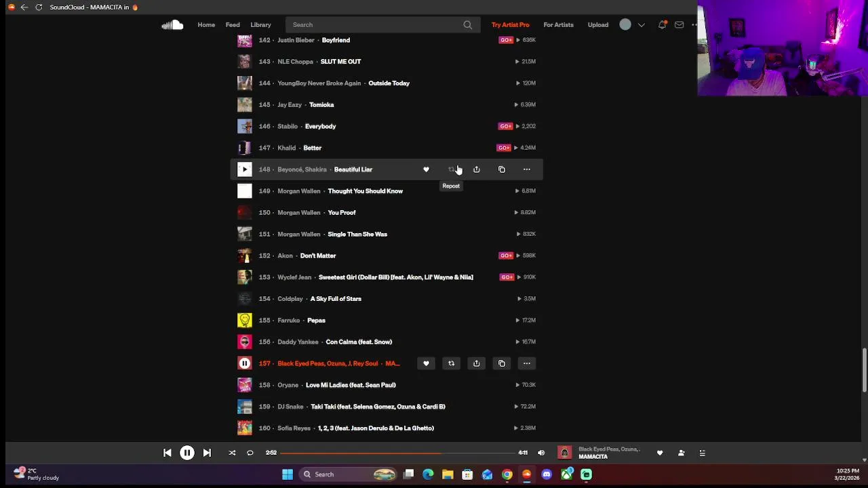Open the track Thought You Should Know
Image resolution: width=868 pixels, height=488 pixels.
point(365,191)
